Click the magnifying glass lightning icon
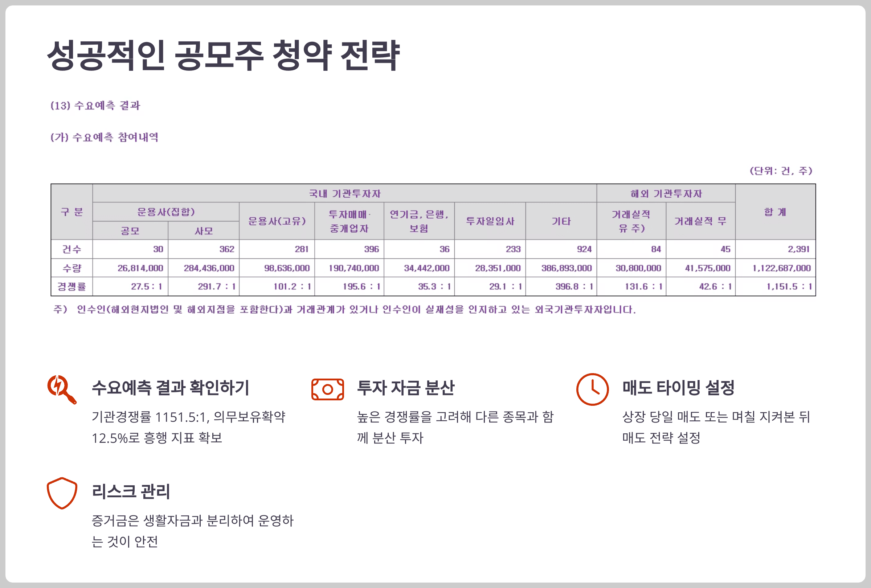Viewport: 871px width, 588px height. [61, 389]
